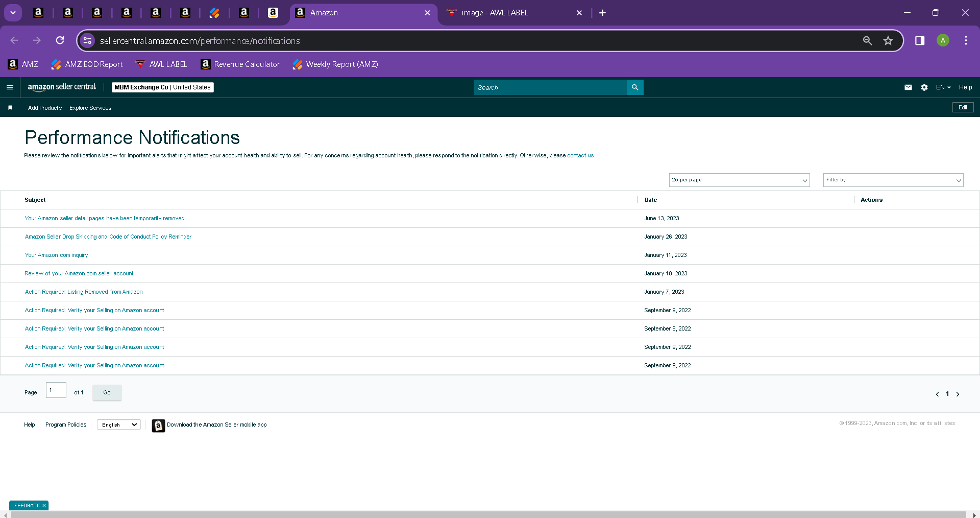Open 'Your Amazon seller detail pages have been temporarily removed'

(105, 218)
